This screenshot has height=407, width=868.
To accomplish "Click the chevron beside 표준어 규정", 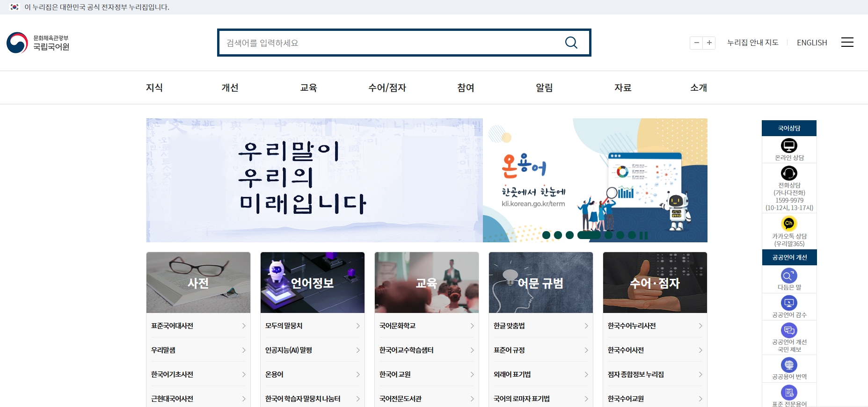I will 586,350.
